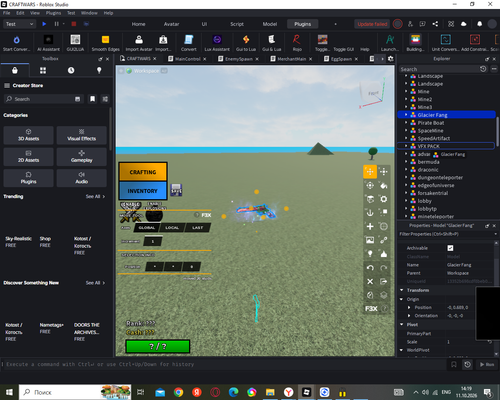This screenshot has height=400, width=500.
Task: Click the F3X export selection icon
Action: [384, 281]
